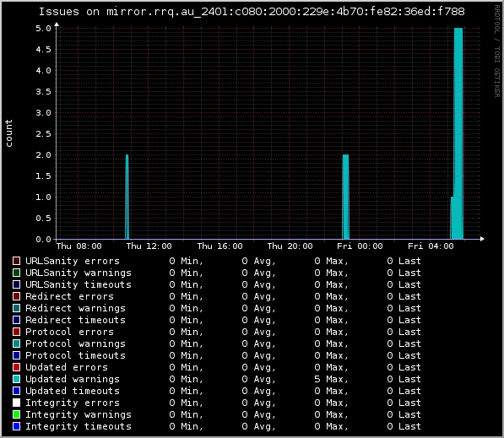Click the Updated warnings cyan swatch
504x438 pixels.
pyautogui.click(x=16, y=379)
